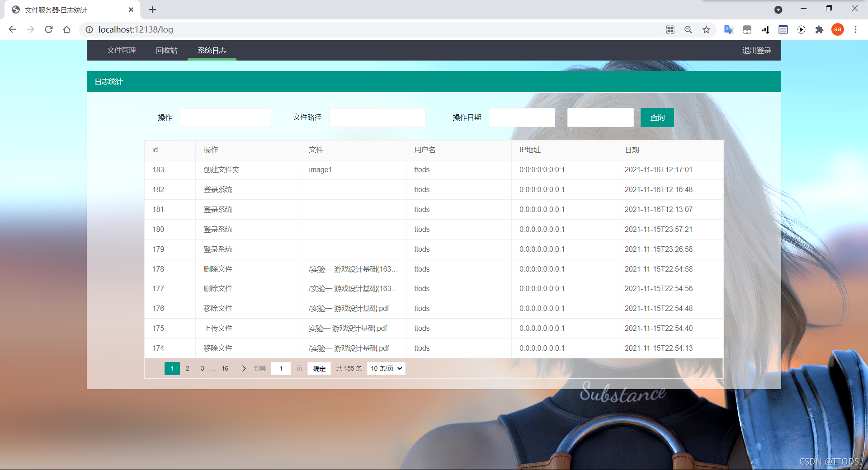Click 创建文件夹 in row 183
This screenshot has width=868, height=470.
click(222, 170)
